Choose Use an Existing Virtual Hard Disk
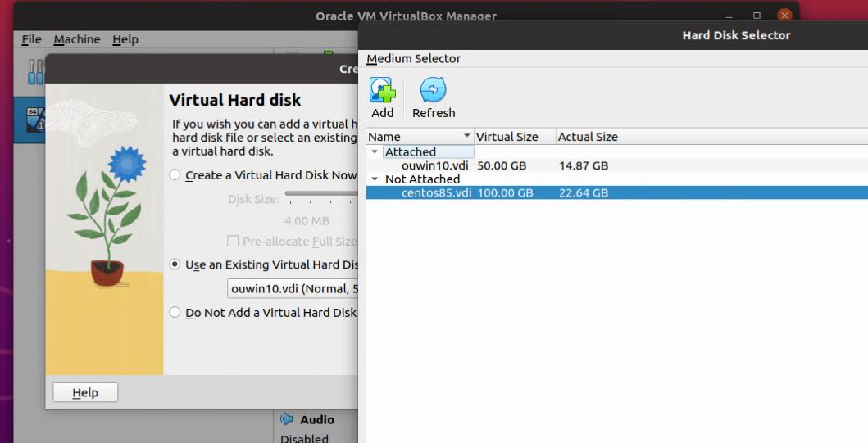Viewport: 868px width, 443px height. click(175, 264)
